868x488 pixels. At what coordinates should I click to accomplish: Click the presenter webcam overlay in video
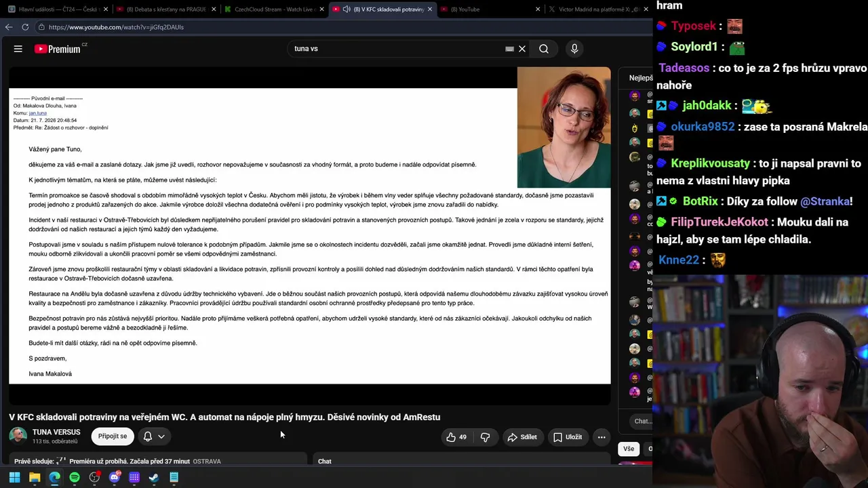564,127
